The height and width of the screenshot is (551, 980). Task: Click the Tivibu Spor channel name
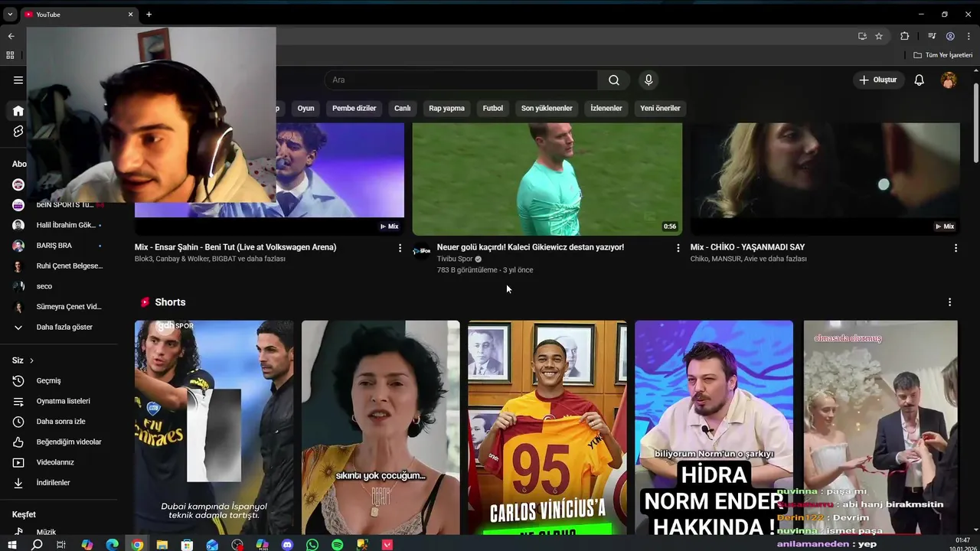click(455, 259)
